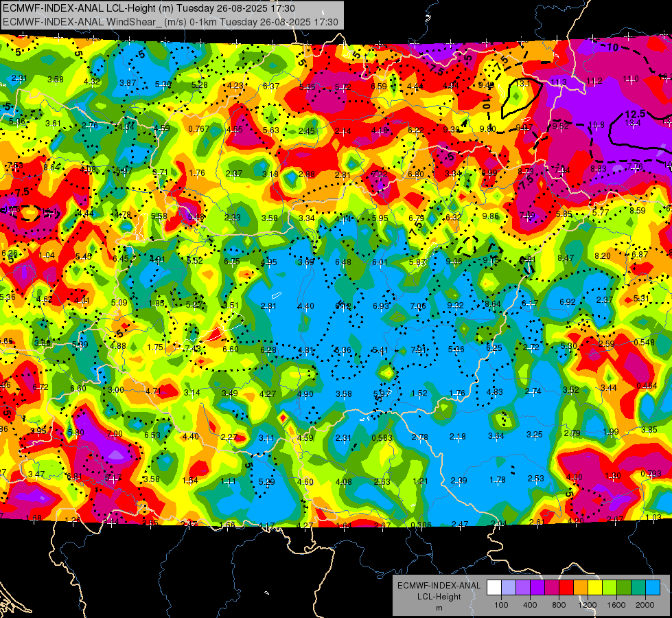Screen dimensions: 672x618
Task: Pick the lime green legend swatch
Action: pos(610,587)
